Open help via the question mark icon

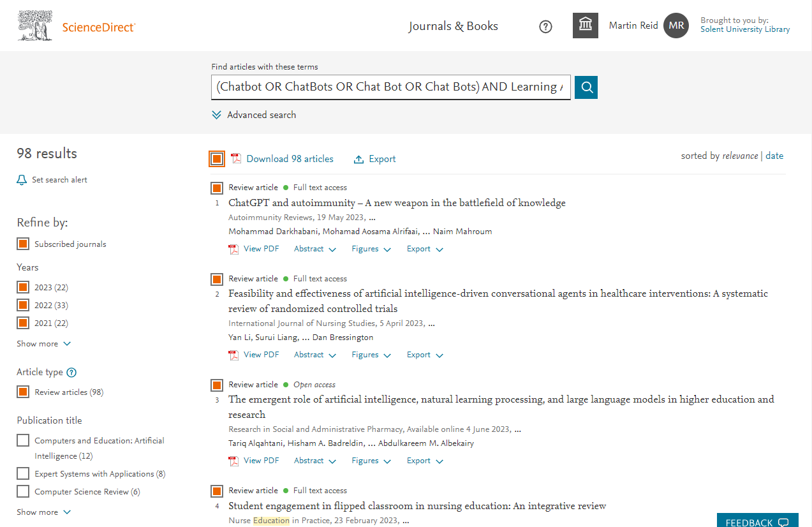point(545,26)
